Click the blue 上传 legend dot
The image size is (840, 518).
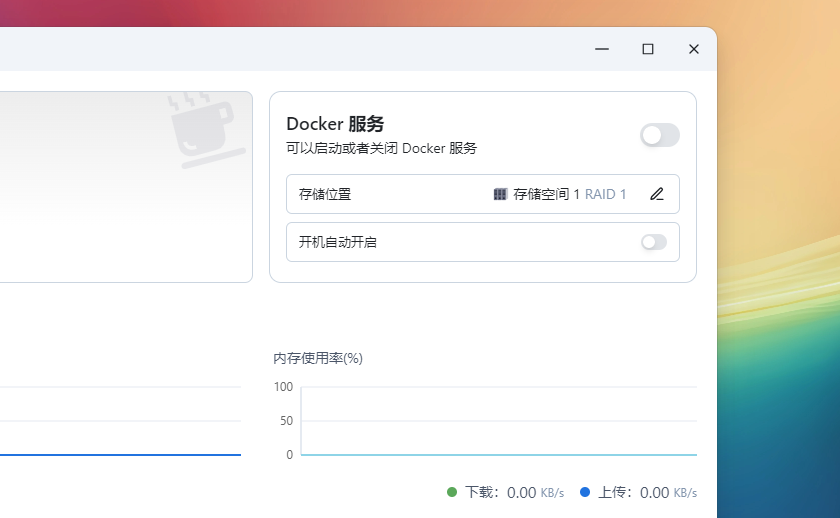point(584,492)
